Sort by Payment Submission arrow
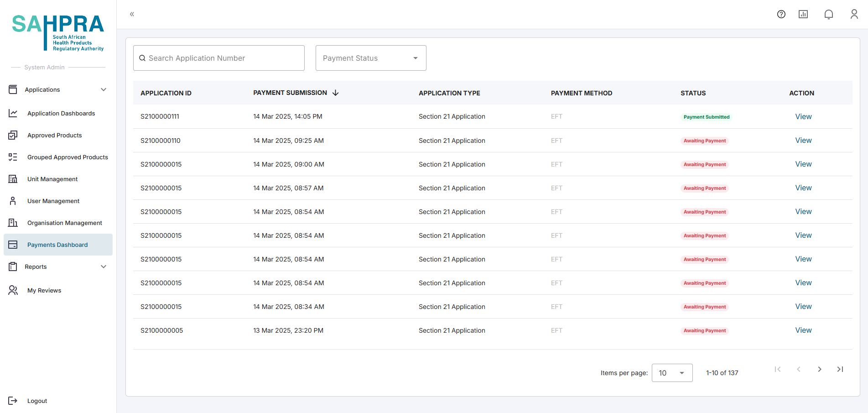The image size is (868, 413). tap(336, 93)
